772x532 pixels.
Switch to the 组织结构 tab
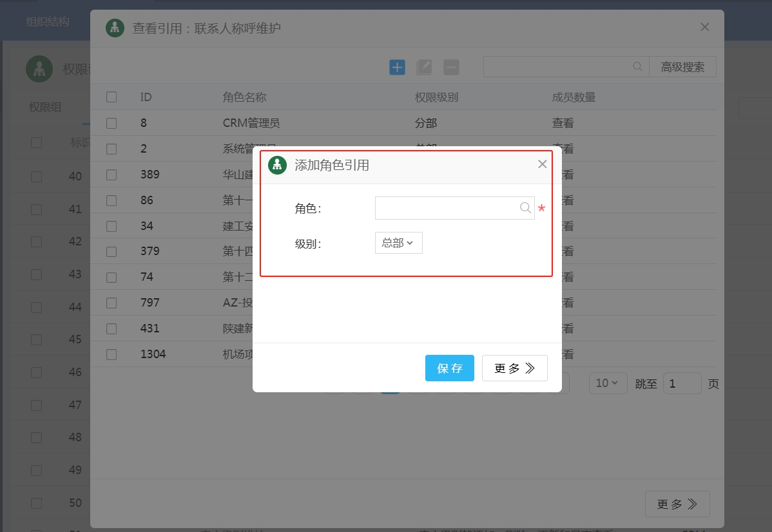(x=48, y=22)
